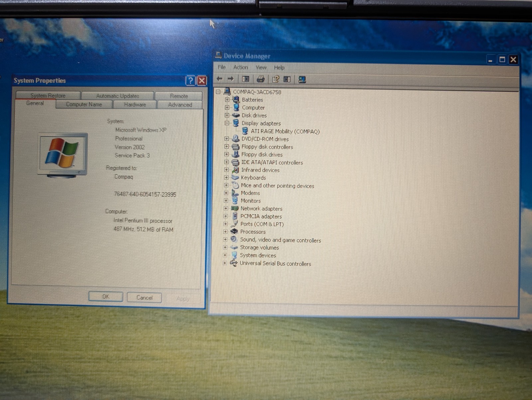Viewport: 532px width, 400px height.
Task: Select the General tab
Action: [35, 103]
